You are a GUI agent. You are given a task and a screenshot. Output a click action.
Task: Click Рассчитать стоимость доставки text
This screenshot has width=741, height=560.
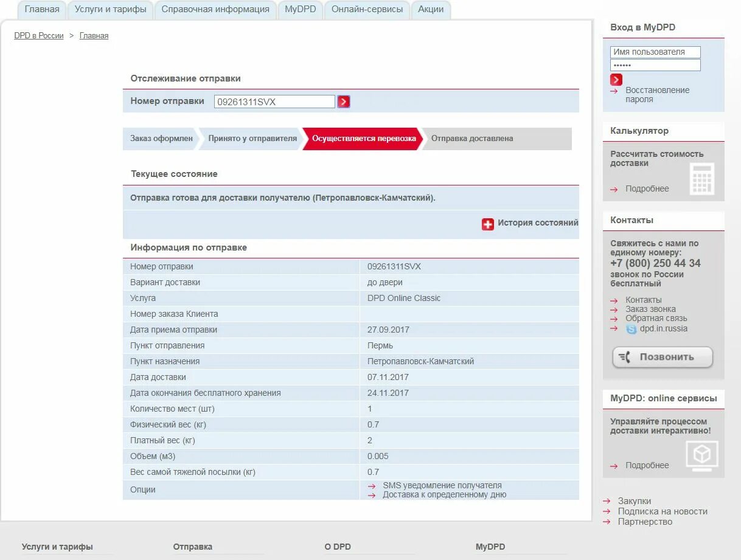(656, 159)
